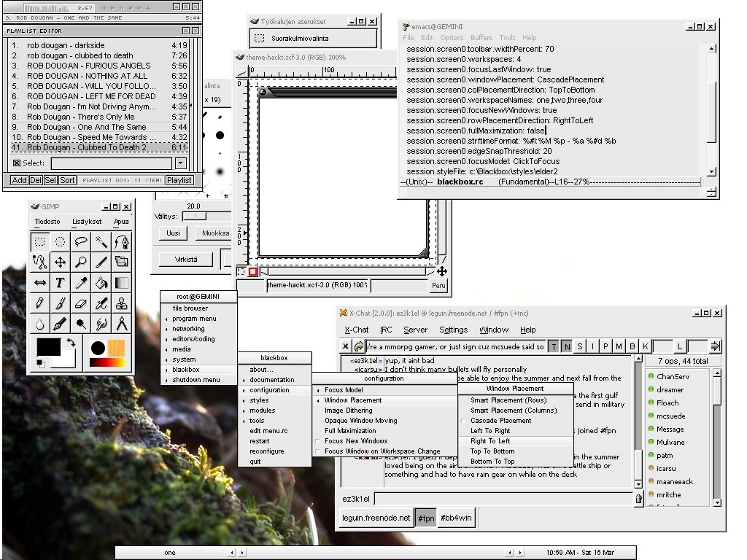Select the Bezier paths tool in GIMP

pyautogui.click(x=122, y=242)
